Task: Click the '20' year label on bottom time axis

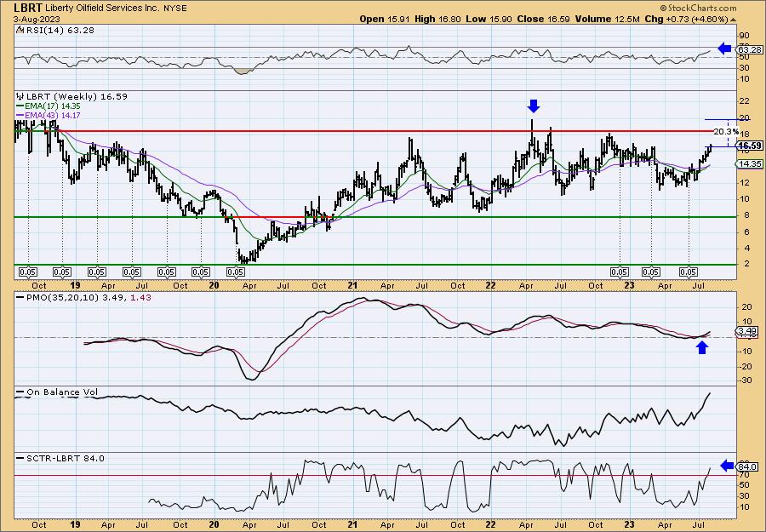Action: click(214, 524)
